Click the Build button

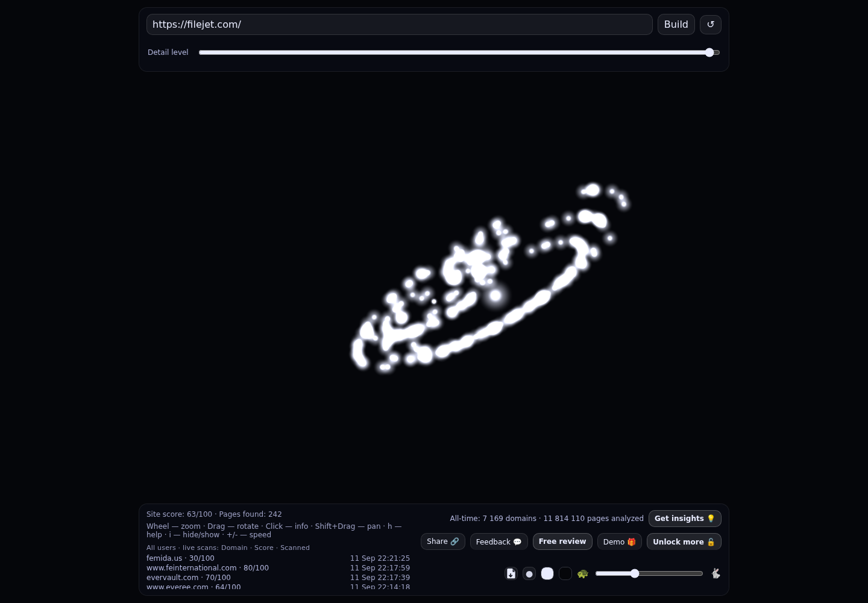(x=676, y=25)
